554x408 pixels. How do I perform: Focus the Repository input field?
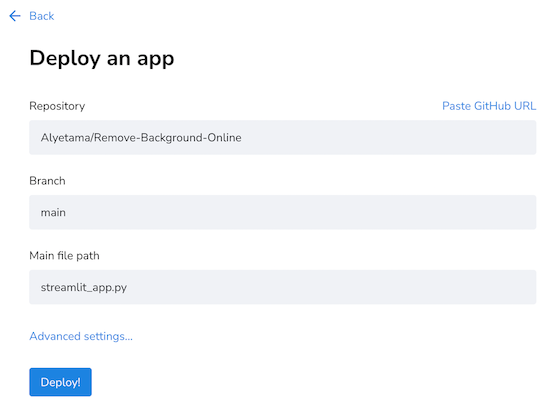tap(283, 137)
